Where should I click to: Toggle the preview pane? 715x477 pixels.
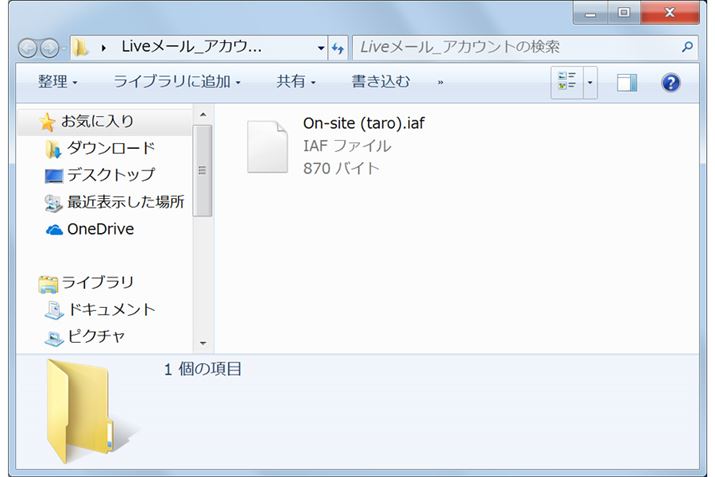point(627,83)
